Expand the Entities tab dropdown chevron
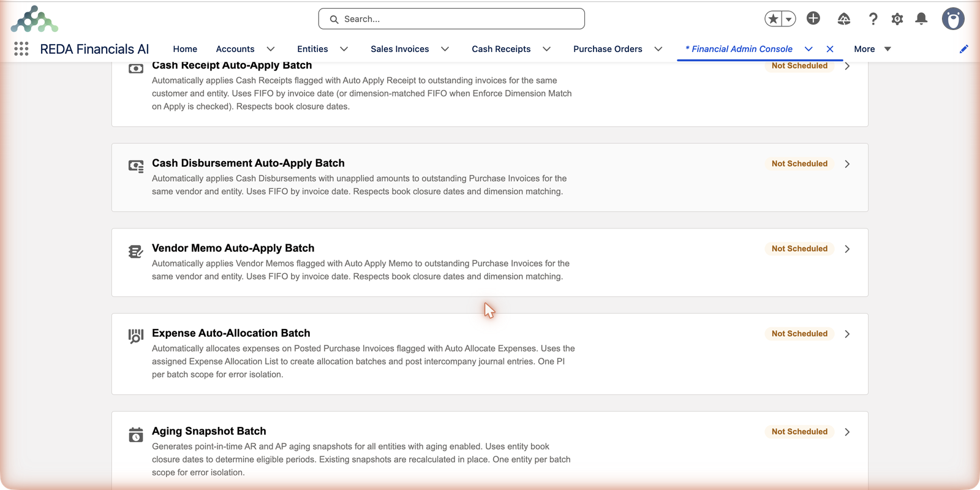Screen dimensions: 980x490 tap(344, 49)
